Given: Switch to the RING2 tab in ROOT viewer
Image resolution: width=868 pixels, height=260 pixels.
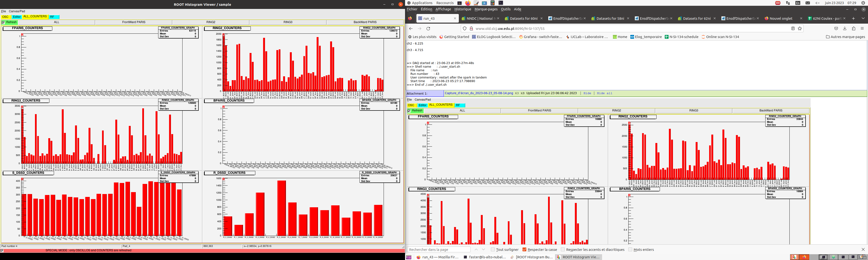Looking at the screenshot, I should point(210,22).
